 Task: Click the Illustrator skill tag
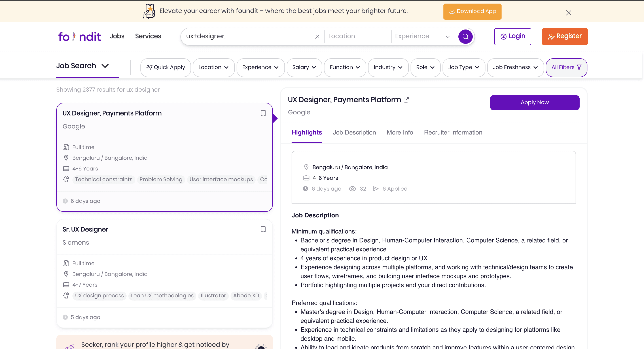click(213, 295)
